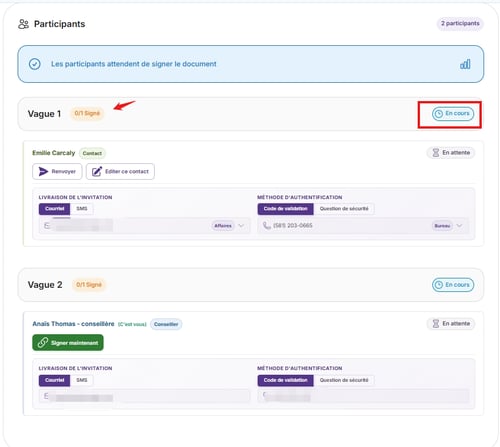This screenshot has height=447, width=500.
Task: Click Anaïs Thomas email input field
Action: 144,396
